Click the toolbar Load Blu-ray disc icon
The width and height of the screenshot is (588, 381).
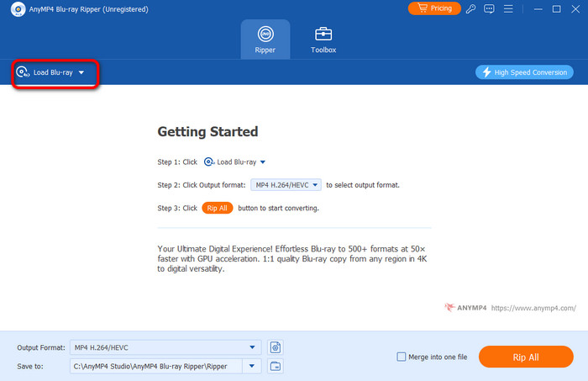coord(23,72)
